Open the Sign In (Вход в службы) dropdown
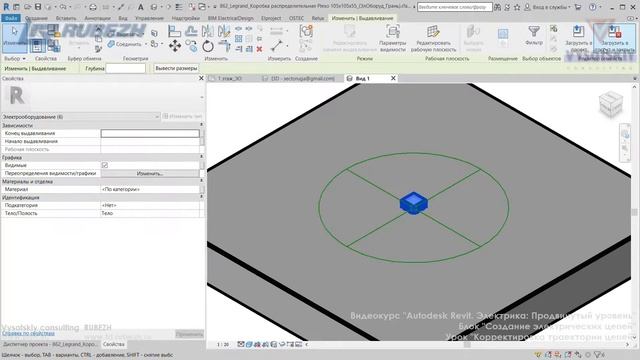This screenshot has height=360, width=640. (547, 7)
